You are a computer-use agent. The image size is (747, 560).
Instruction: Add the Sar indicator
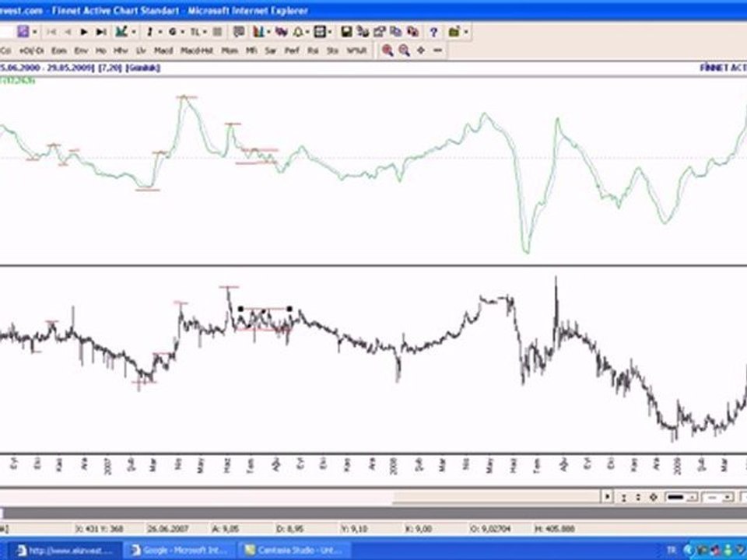tap(271, 51)
